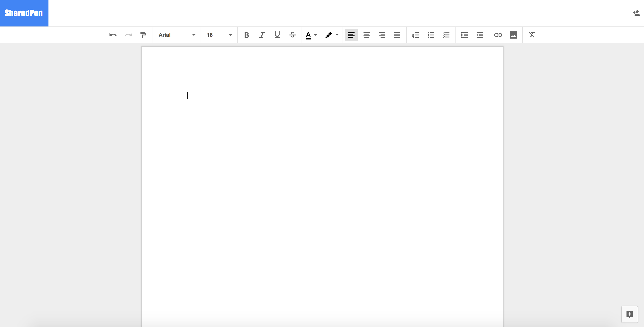Image resolution: width=644 pixels, height=327 pixels.
Task: Click the SharedPen logo
Action: [24, 13]
